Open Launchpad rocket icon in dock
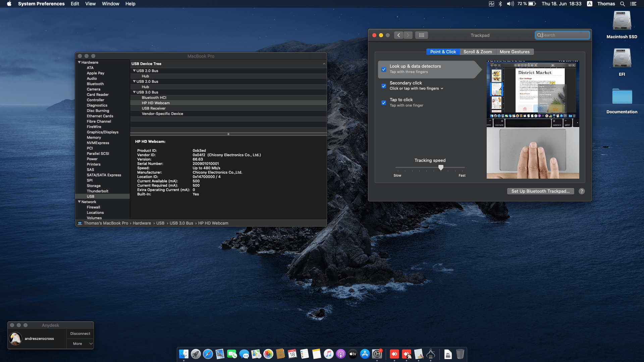Screen dimensions: 644x362 [x=196, y=354]
